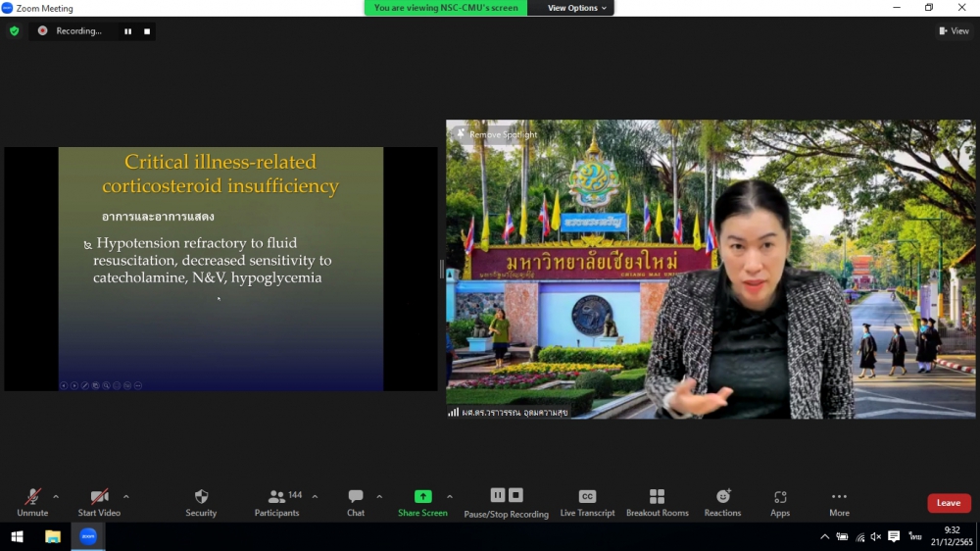Click the green Share Screen icon
The image size is (980, 551).
click(x=422, y=497)
